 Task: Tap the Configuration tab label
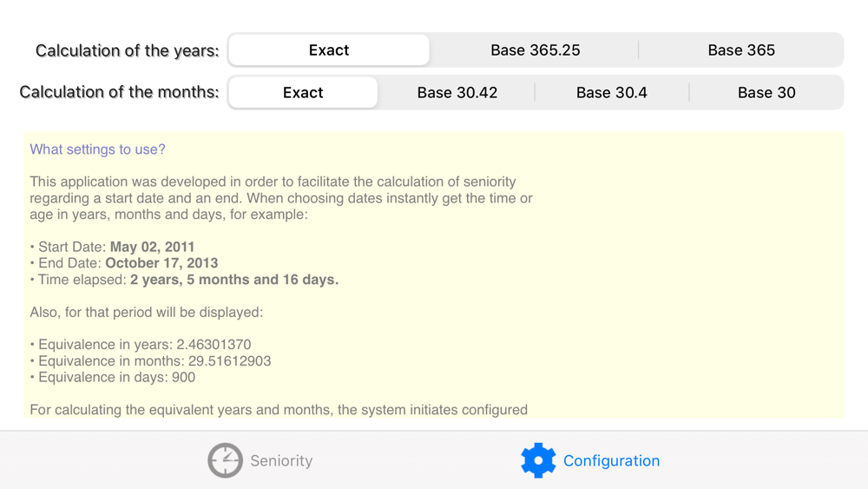(611, 460)
